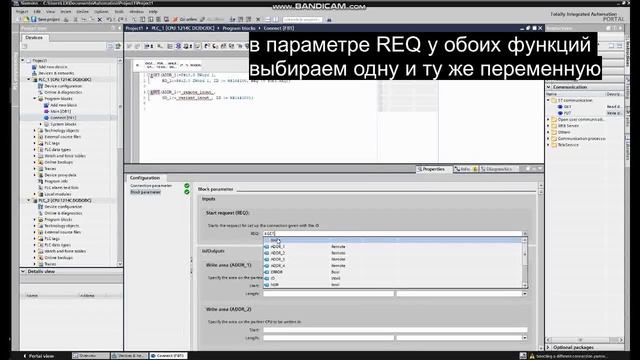Open Main [OB1] block

(x=57, y=111)
